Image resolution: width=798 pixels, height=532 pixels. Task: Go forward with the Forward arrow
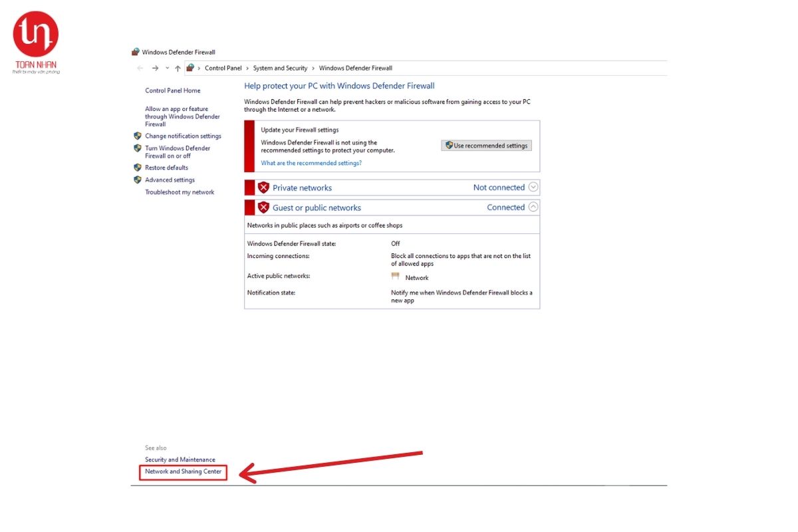point(155,68)
